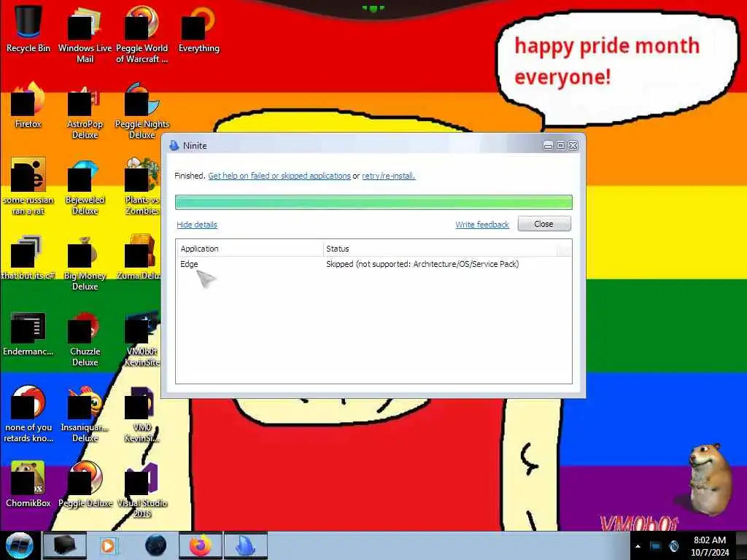Select Chuzzle Deluxe desktop icon
The height and width of the screenshot is (560, 747).
[x=85, y=338]
